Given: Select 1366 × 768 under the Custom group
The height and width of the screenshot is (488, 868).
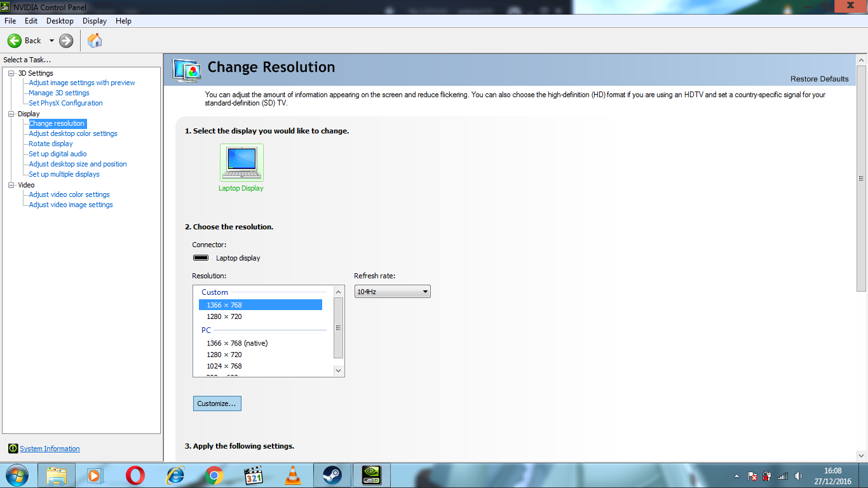Looking at the screenshot, I should (x=261, y=305).
